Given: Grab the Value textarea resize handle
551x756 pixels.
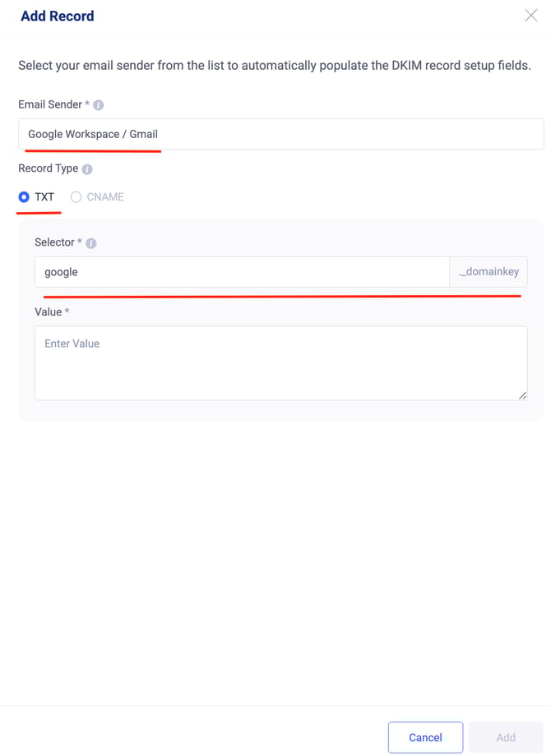Looking at the screenshot, I should click(522, 395).
